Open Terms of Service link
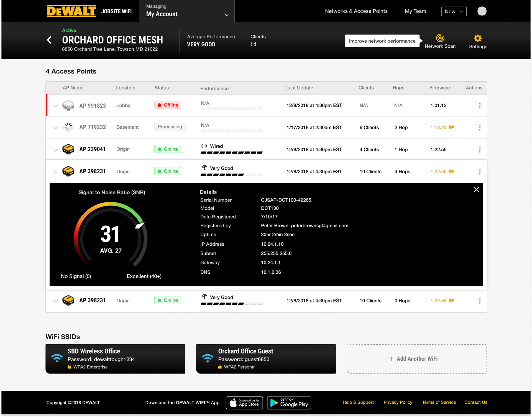532x417 pixels. 439,402
